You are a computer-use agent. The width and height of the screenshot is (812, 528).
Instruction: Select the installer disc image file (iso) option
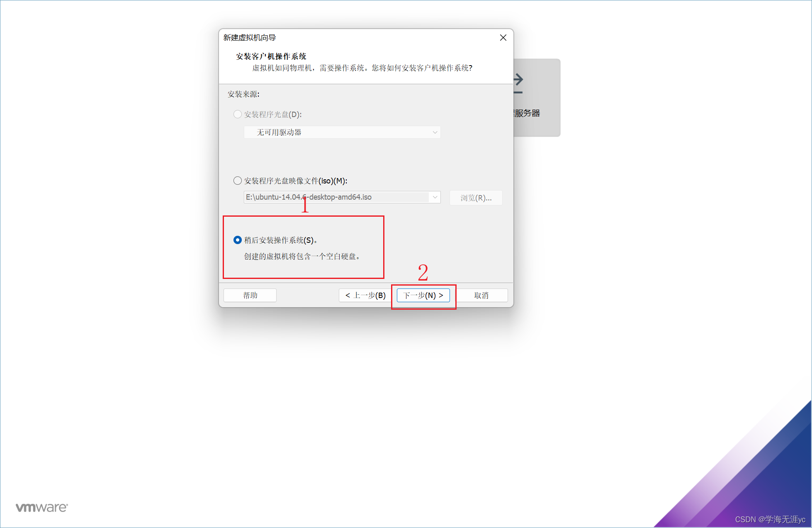pos(238,181)
